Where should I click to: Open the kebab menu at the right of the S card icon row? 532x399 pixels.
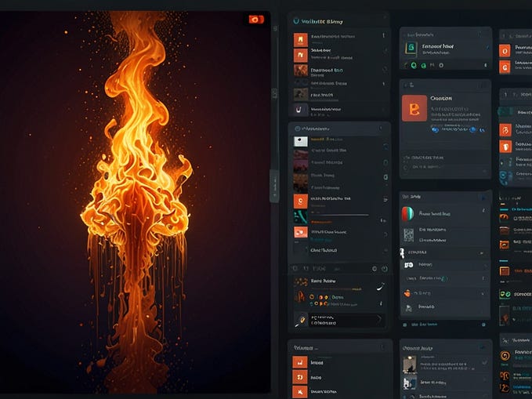[486, 65]
